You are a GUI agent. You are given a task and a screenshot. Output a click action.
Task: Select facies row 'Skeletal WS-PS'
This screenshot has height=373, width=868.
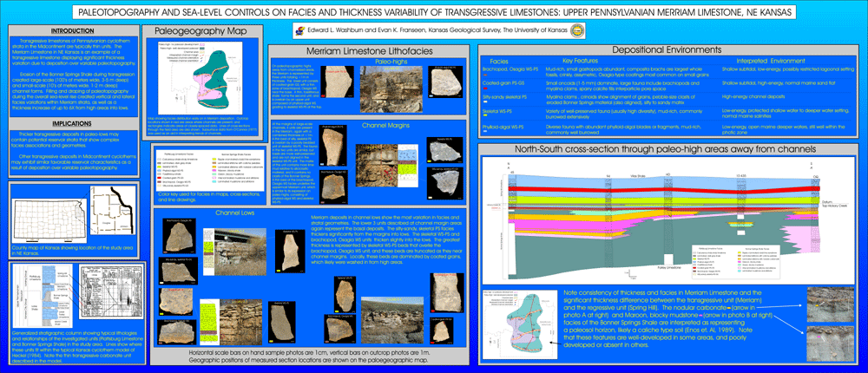670,113
